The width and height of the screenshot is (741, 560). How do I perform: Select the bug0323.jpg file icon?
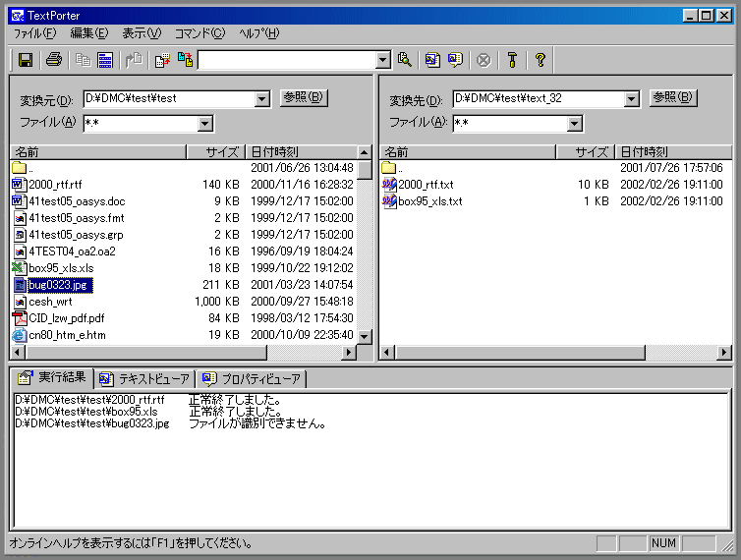20,285
